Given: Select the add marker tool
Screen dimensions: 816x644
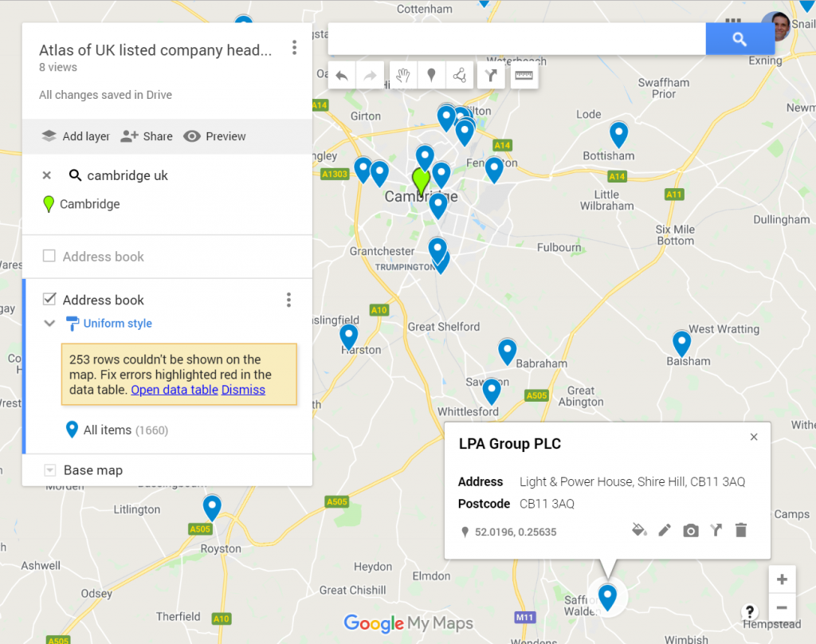Looking at the screenshot, I should [431, 76].
